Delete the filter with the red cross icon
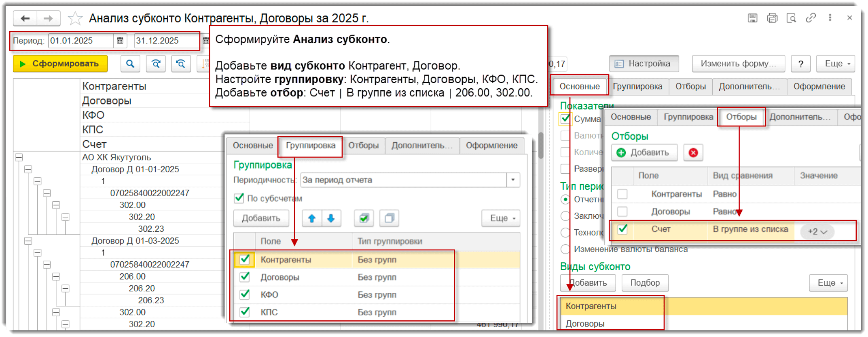This screenshot has height=337, width=868. click(693, 153)
